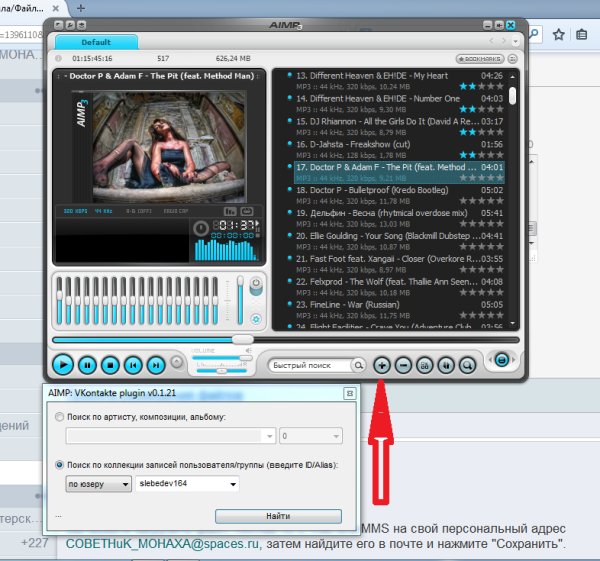Screen dimensions: 600x561
Task: Open new browser tab with plus button
Action: 81,8
